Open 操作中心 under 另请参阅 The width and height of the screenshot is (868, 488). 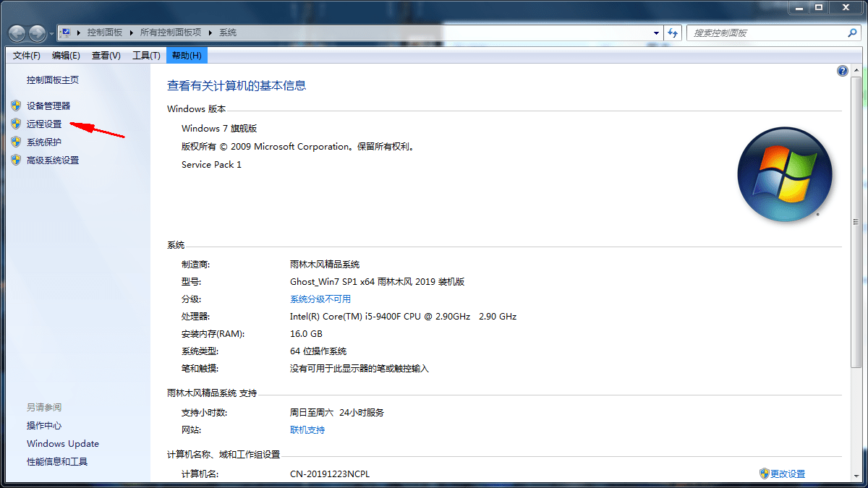coord(44,426)
